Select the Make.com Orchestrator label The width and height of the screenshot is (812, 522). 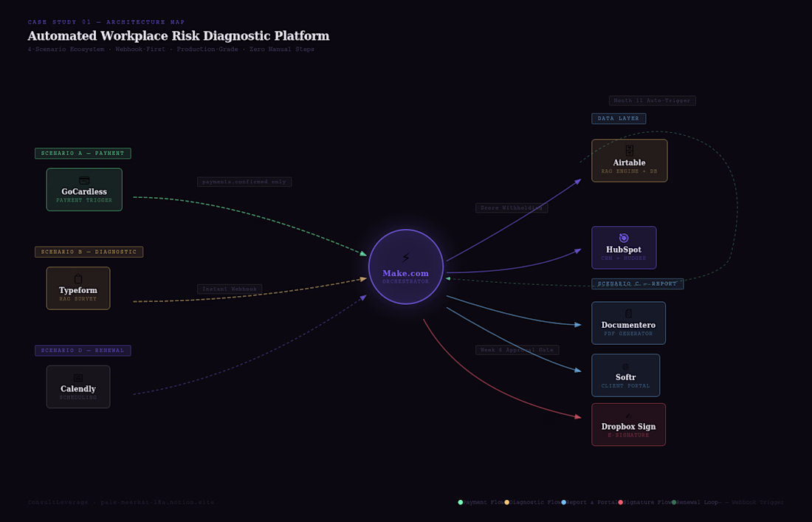(x=405, y=273)
